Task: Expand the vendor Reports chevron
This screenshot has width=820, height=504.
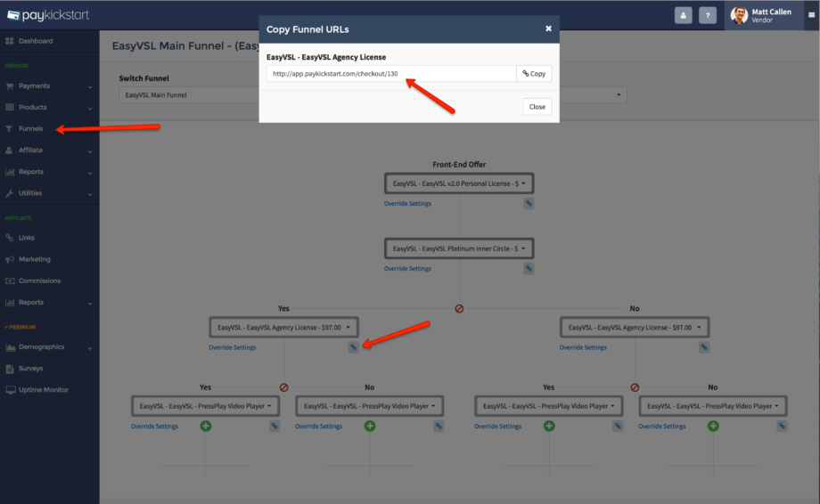Action: pyautogui.click(x=90, y=173)
